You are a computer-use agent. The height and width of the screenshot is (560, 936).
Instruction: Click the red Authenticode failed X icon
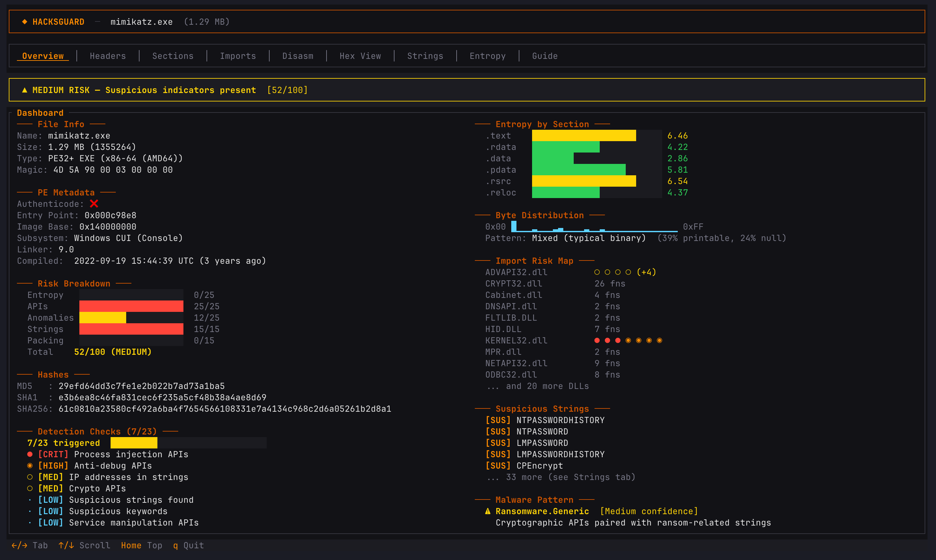pyautogui.click(x=94, y=204)
